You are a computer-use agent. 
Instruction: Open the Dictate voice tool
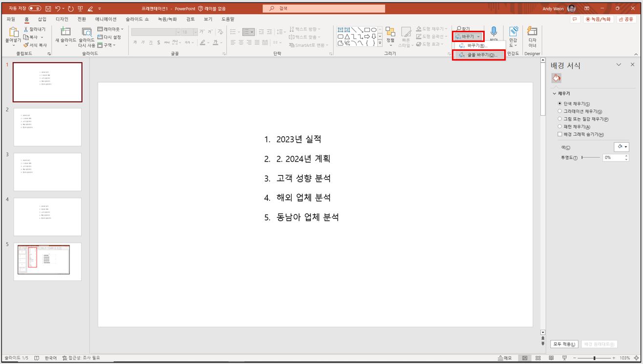coord(494,34)
